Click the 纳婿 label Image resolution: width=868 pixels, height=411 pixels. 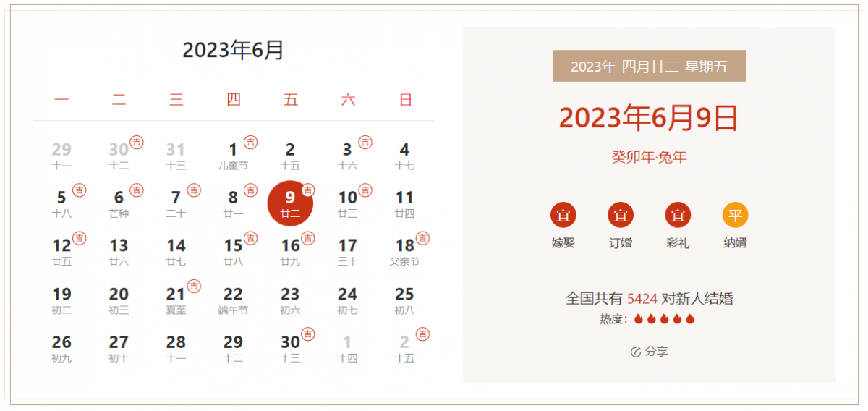point(735,243)
